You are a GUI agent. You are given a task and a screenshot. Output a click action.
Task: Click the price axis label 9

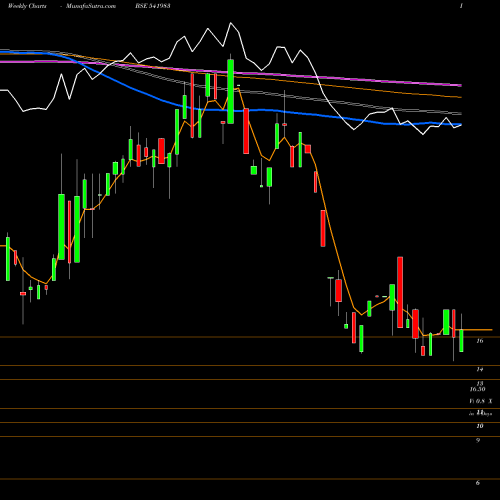[478, 440]
